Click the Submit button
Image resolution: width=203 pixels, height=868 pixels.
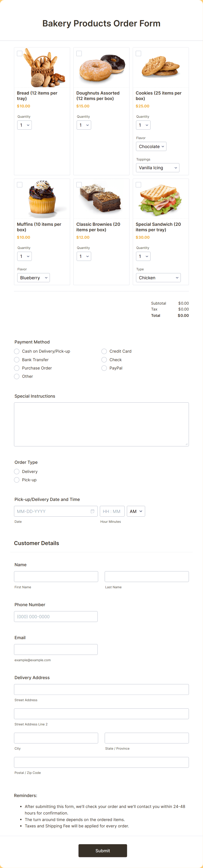(102, 850)
